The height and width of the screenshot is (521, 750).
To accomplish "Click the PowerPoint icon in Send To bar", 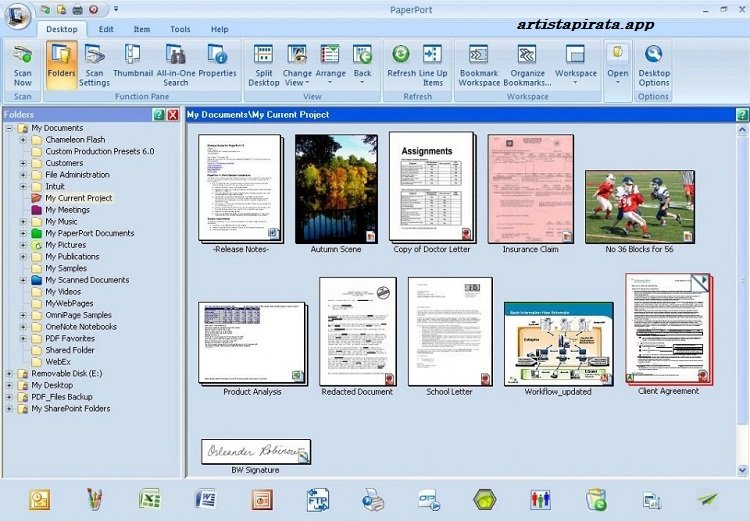I will coord(262,499).
